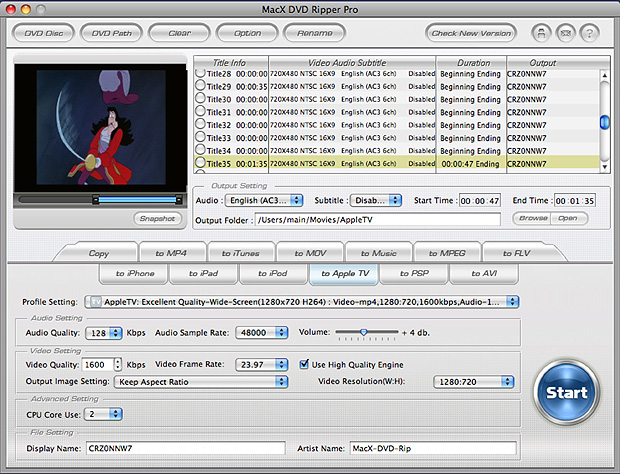Image resolution: width=620 pixels, height=474 pixels.
Task: Open the CPU Core Use dropdown
Action: tap(103, 414)
